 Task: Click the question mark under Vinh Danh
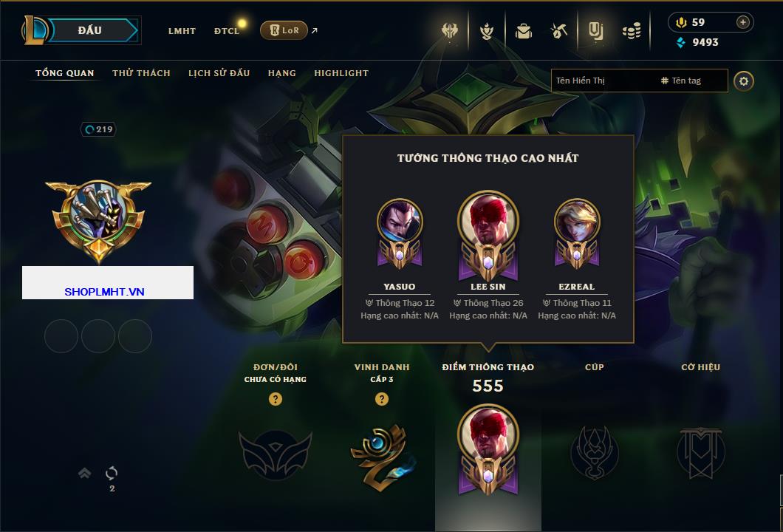click(x=381, y=398)
